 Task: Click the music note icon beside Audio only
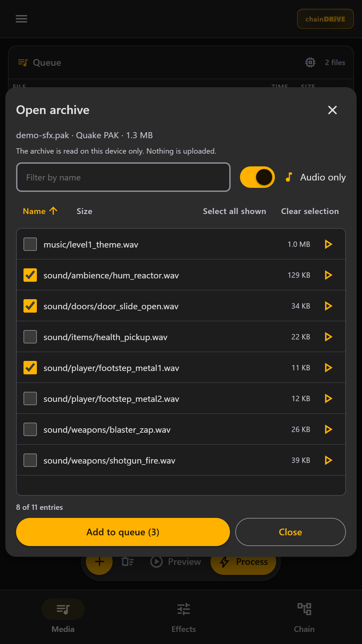(289, 177)
